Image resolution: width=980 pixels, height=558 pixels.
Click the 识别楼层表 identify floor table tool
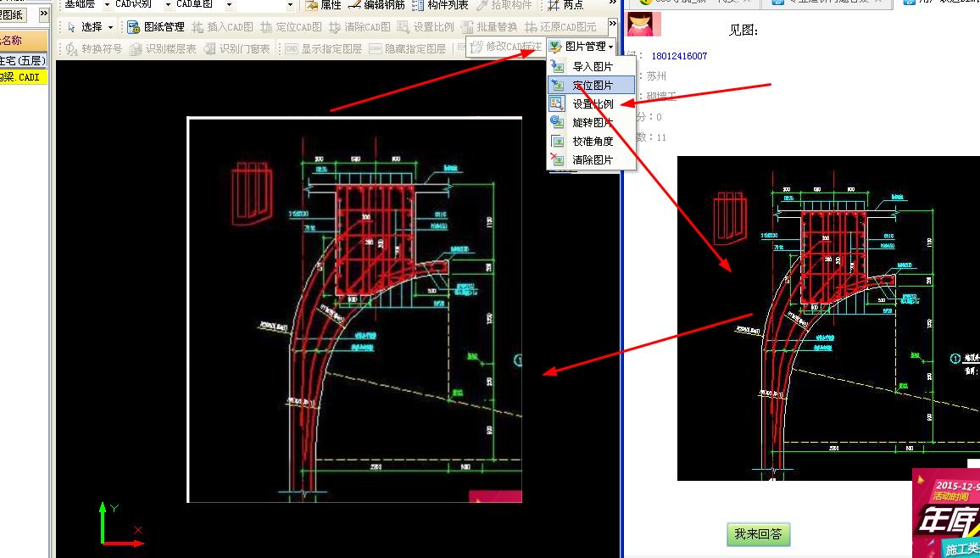pos(163,48)
